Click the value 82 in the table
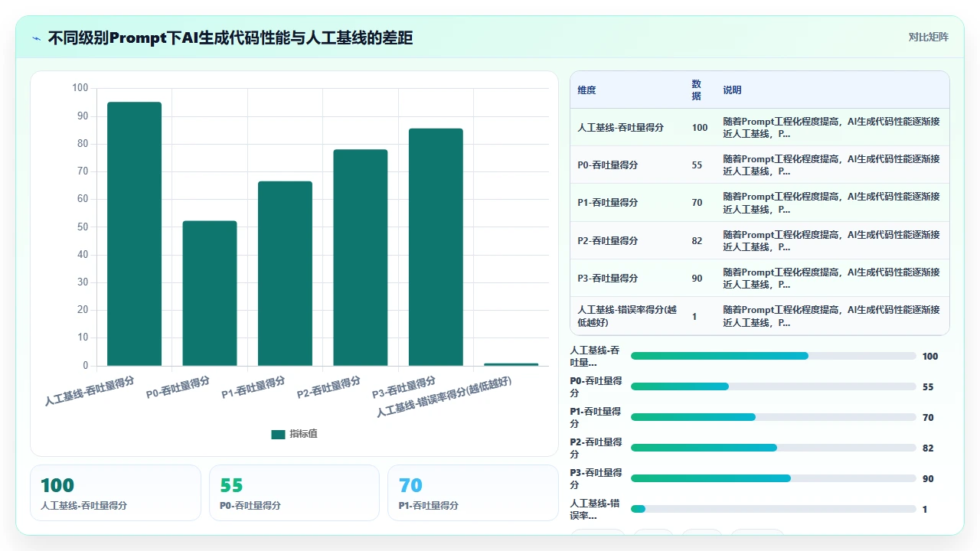Viewport: 980px width, 551px height. 697,240
